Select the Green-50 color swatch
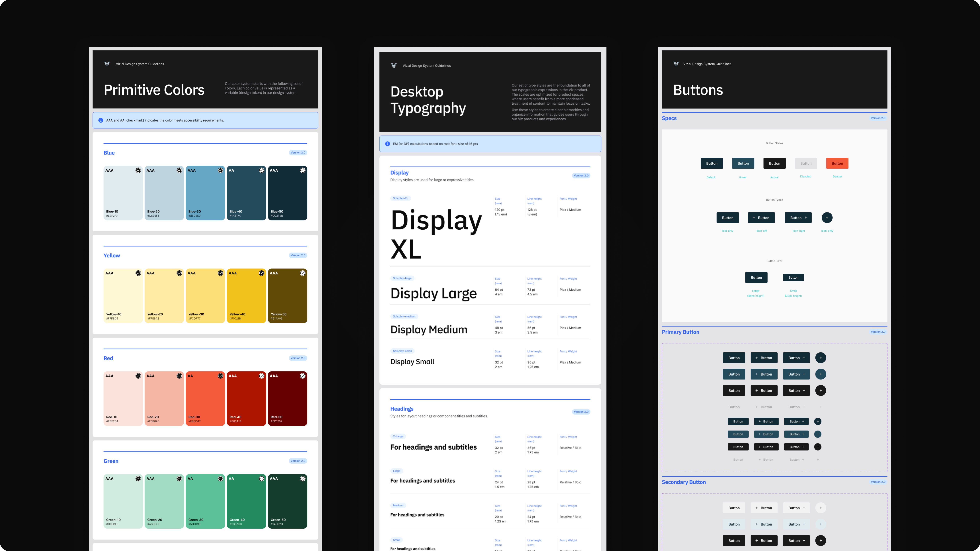The image size is (980, 551). coord(287,501)
